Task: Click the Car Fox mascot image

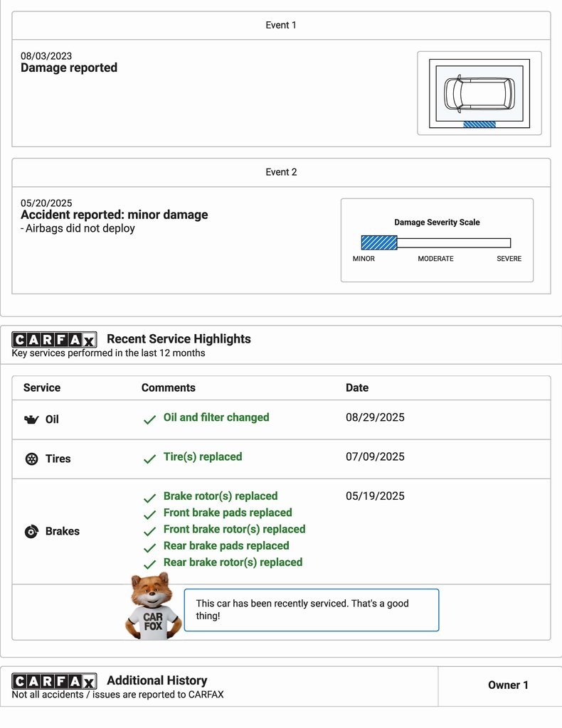Action: 153,606
